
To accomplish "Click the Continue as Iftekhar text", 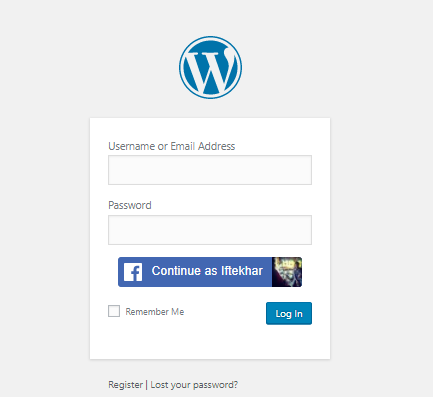I will [207, 271].
